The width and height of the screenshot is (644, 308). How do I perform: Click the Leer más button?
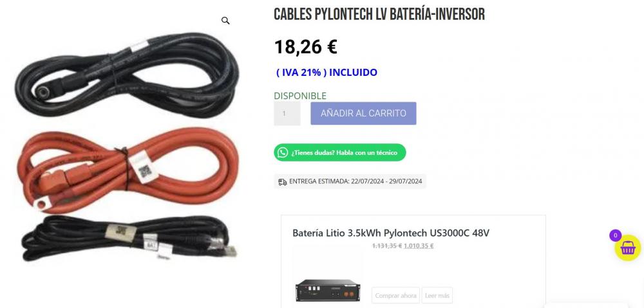[x=437, y=295]
